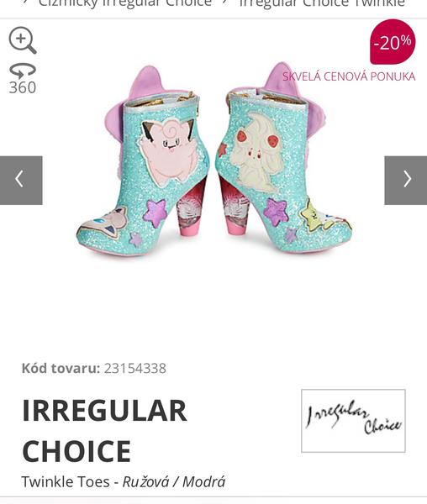Screen dimensions: 427x504
Task: Click the Twinkle Toes product name
Action: tap(66, 481)
